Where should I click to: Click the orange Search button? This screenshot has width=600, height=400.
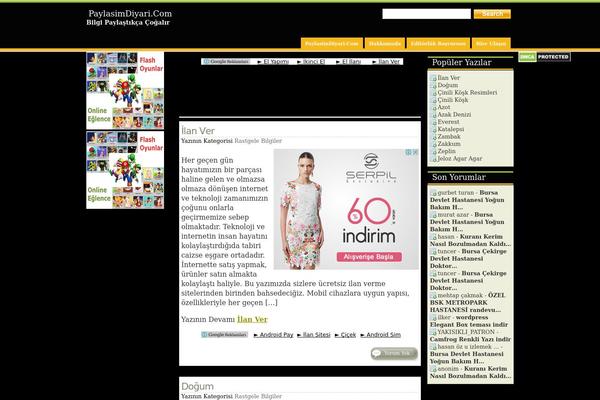tap(492, 14)
